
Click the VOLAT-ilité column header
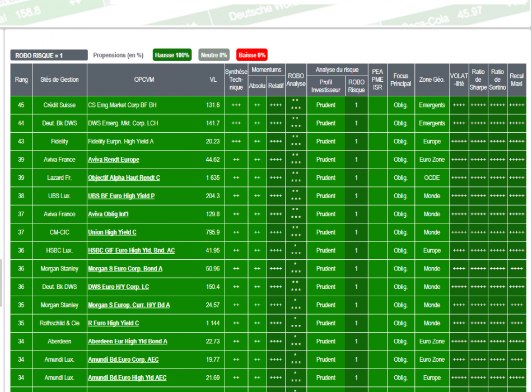[x=459, y=80]
